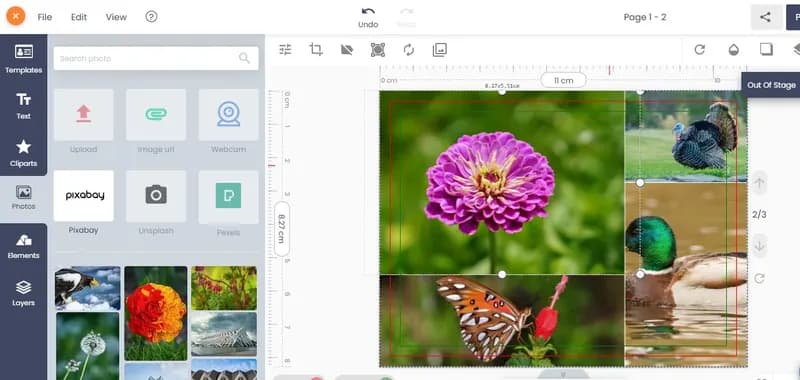Viewport: 800px width, 380px height.
Task: Open the View menu
Action: (x=116, y=17)
